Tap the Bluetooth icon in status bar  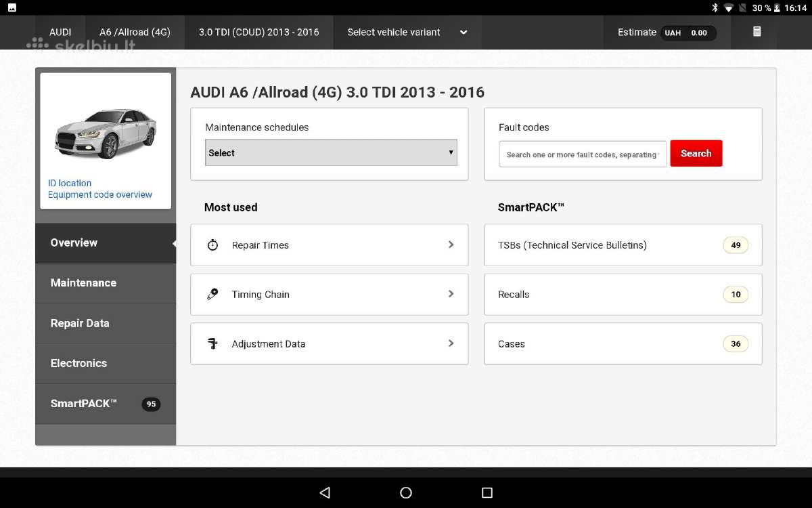[x=715, y=7]
